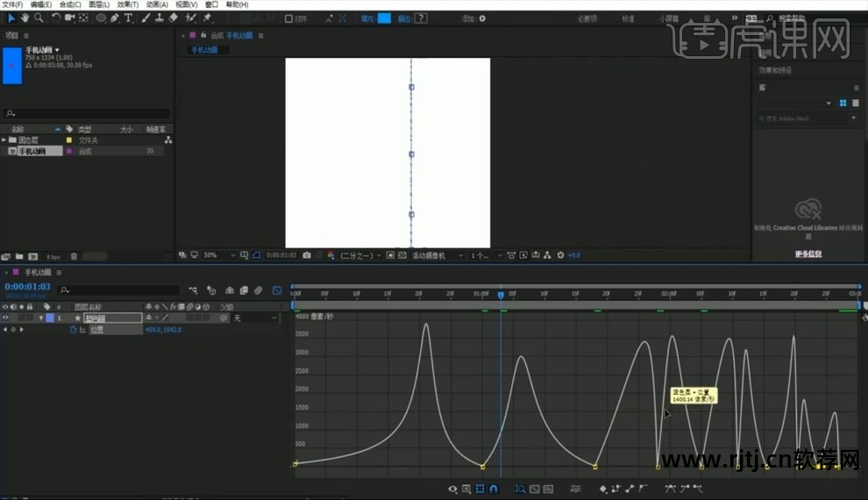The height and width of the screenshot is (500, 868).
Task: Toggle shy layers icon in timeline
Action: [229, 290]
